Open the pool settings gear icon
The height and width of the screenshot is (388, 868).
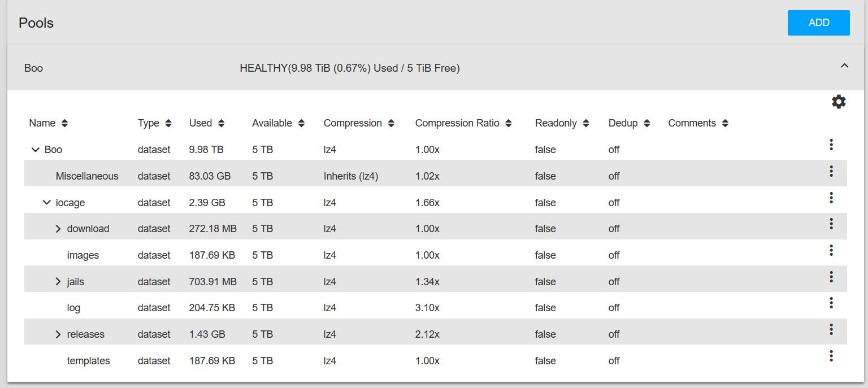click(839, 102)
